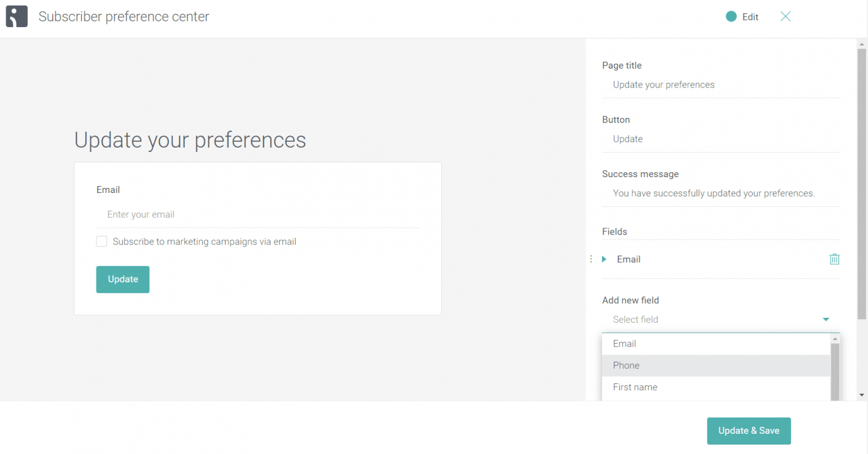
Task: Click the Subscriber preference center title
Action: 124,17
